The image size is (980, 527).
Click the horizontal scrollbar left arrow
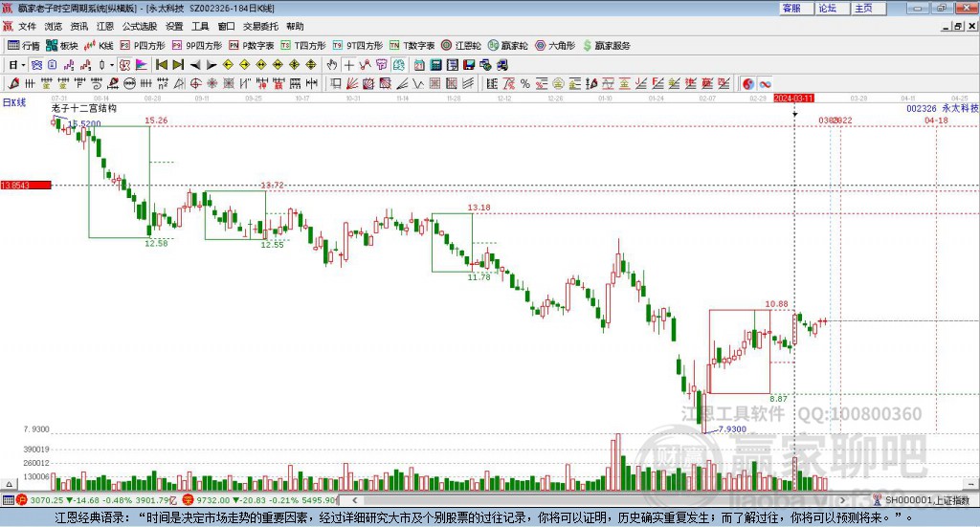(x=354, y=500)
